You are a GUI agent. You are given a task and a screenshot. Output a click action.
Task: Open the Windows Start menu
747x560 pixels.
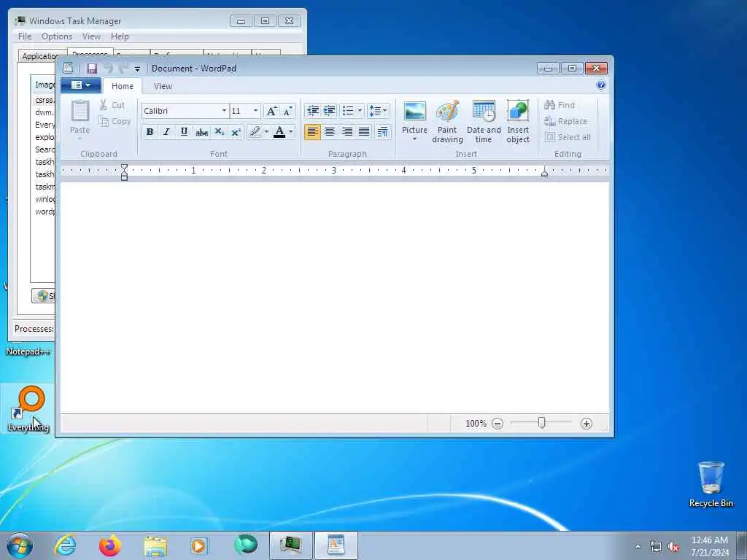tap(20, 545)
